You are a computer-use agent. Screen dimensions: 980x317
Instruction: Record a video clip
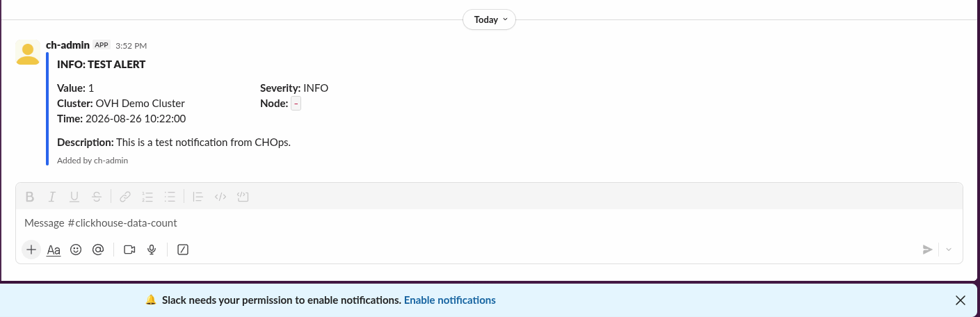tap(129, 250)
